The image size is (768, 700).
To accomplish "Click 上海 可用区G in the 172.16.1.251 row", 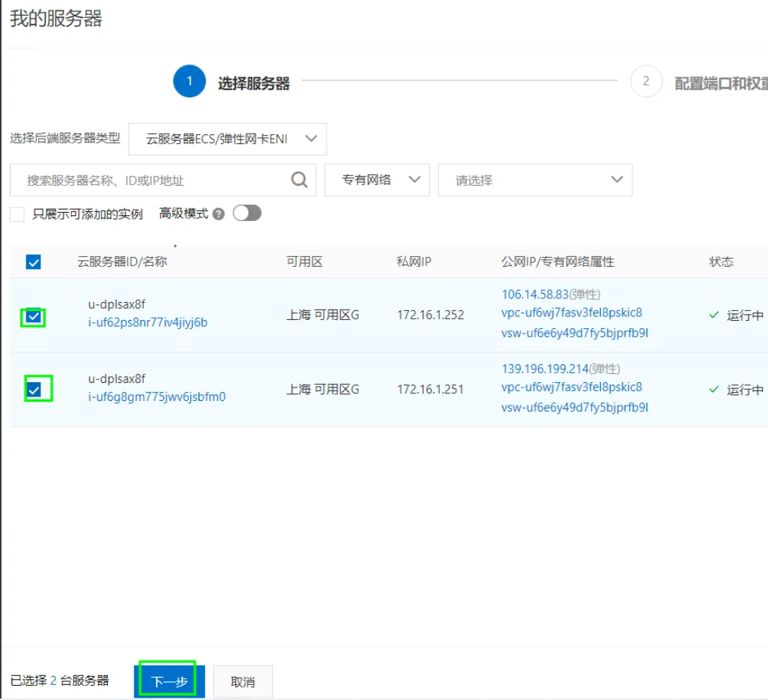I will click(x=323, y=390).
